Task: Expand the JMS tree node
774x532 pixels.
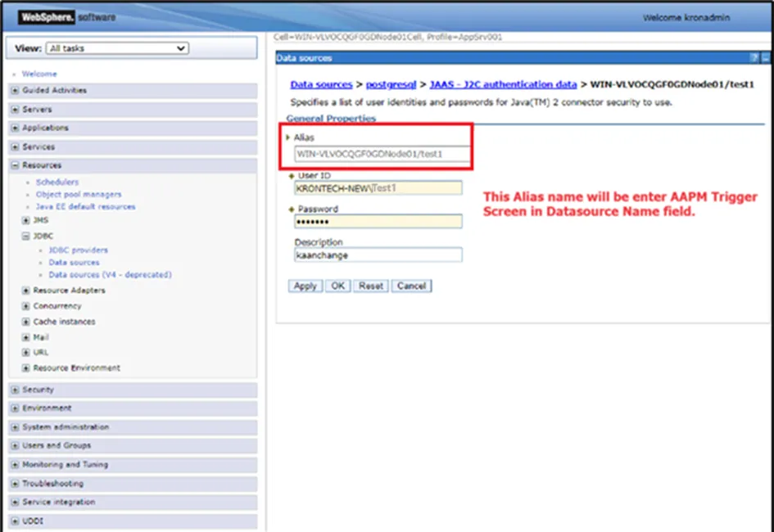Action: pyautogui.click(x=25, y=220)
